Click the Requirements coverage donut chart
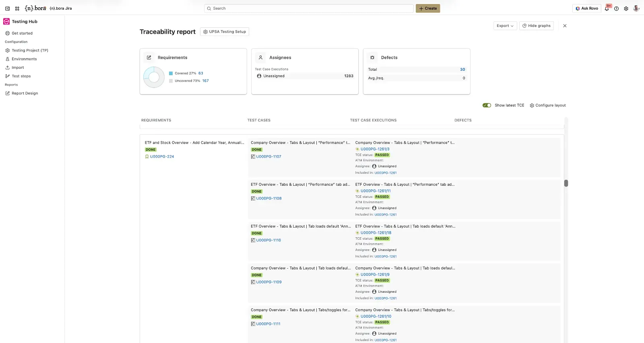Viewport: 644px width, 343px height. click(154, 77)
